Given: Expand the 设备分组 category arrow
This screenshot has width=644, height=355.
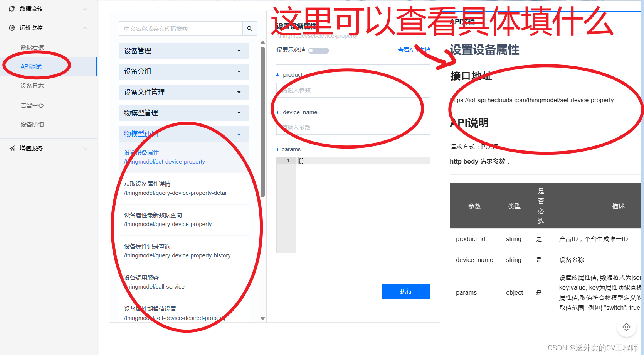Looking at the screenshot, I should [239, 71].
